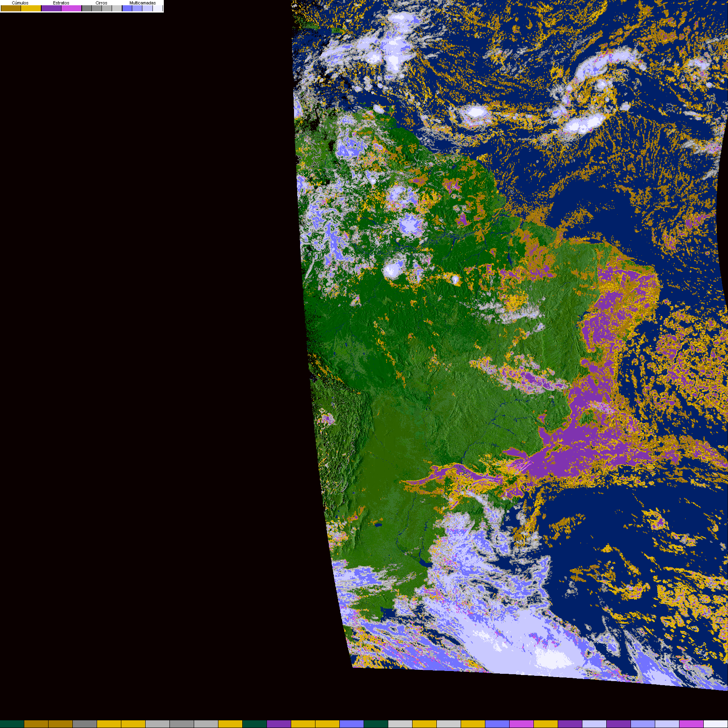The image size is (728, 728).
Task: Click the "Estratos" legend label
Action: click(x=61, y=3)
